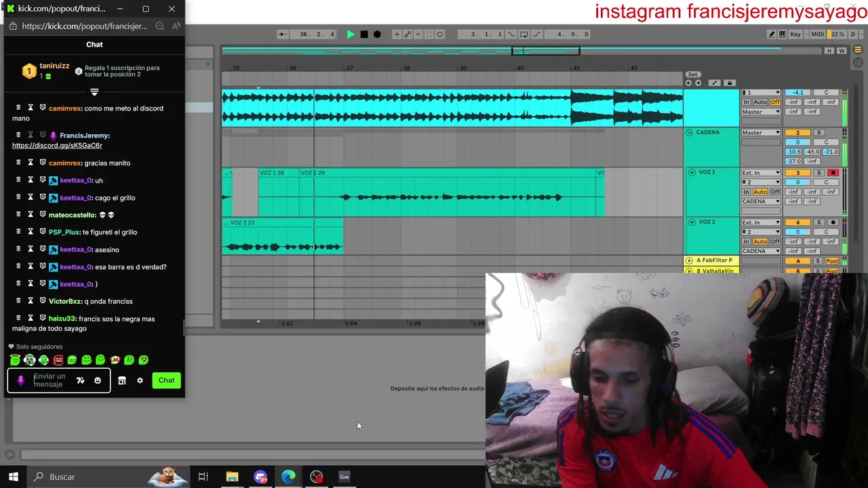Screen dimensions: 868x488
Task: Fold the VOZ 2 track
Action: tap(692, 222)
